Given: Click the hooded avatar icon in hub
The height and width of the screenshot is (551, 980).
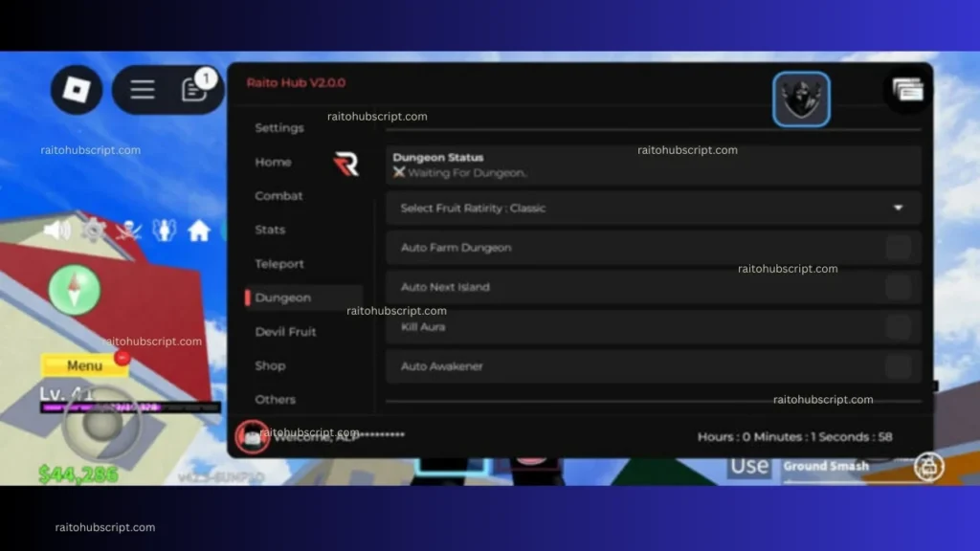Looking at the screenshot, I should [801, 99].
